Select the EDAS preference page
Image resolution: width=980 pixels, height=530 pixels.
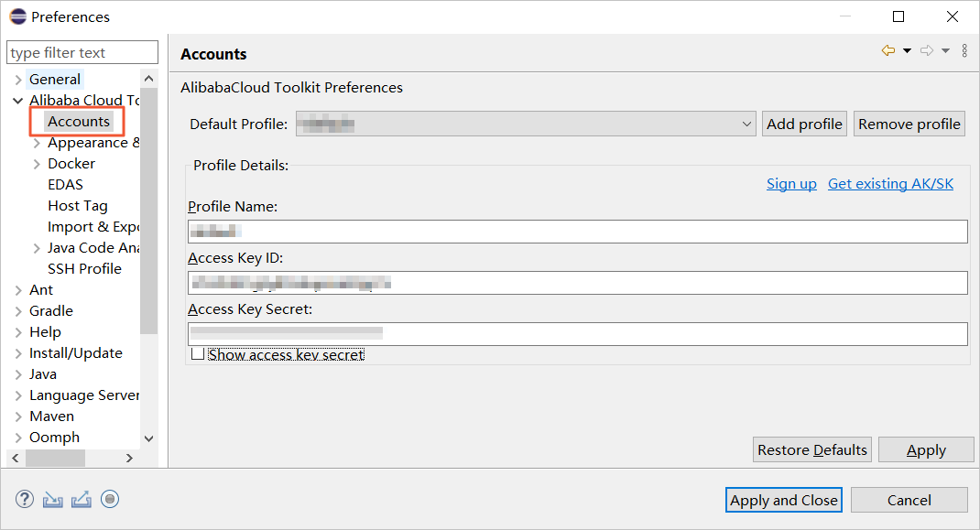65,184
